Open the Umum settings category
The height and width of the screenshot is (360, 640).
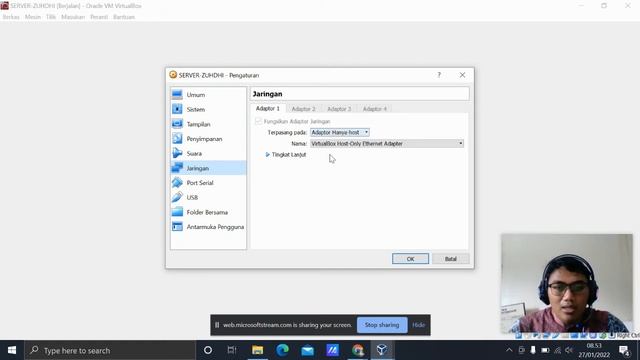point(208,95)
